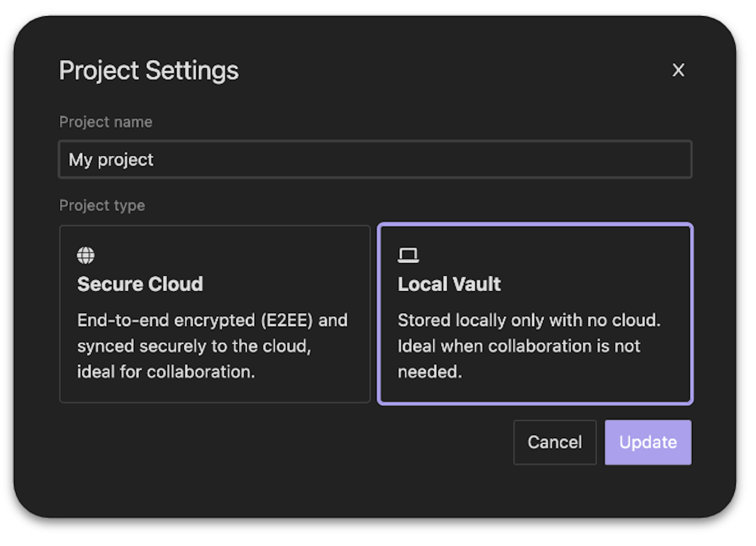Select the Secure Cloud project type

(215, 314)
